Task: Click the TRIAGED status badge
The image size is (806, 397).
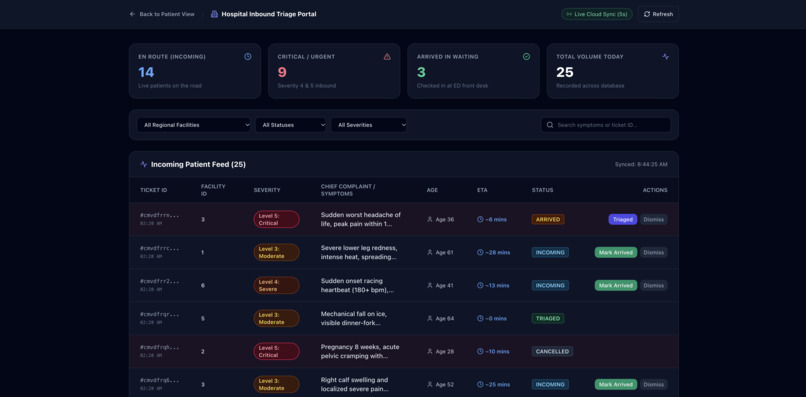Action: point(548,318)
